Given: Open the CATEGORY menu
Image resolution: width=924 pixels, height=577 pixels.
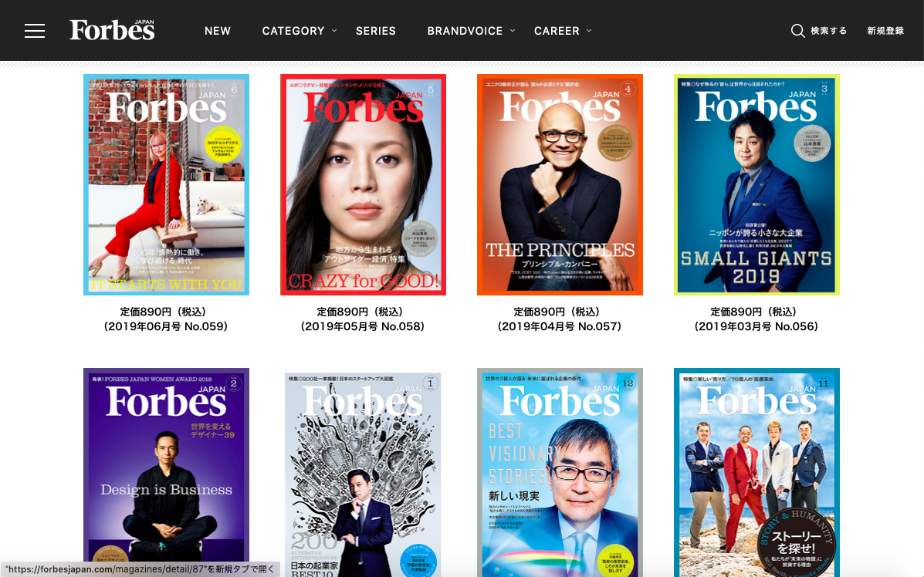Looking at the screenshot, I should pyautogui.click(x=293, y=31).
